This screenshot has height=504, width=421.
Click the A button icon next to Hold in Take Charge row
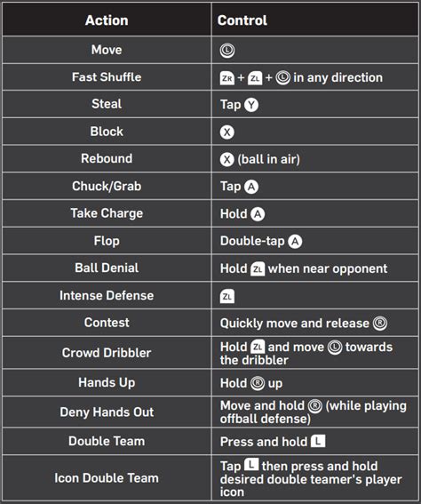258,214
